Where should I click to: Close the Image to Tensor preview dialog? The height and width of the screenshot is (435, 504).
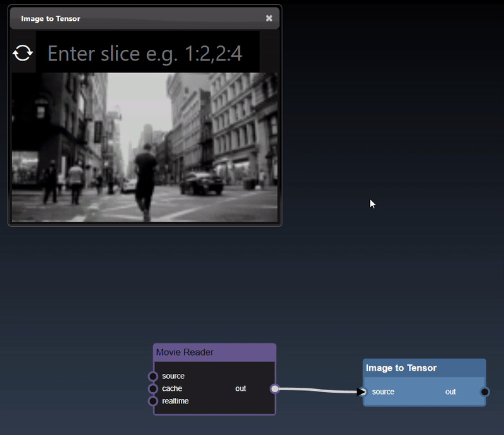click(x=269, y=18)
